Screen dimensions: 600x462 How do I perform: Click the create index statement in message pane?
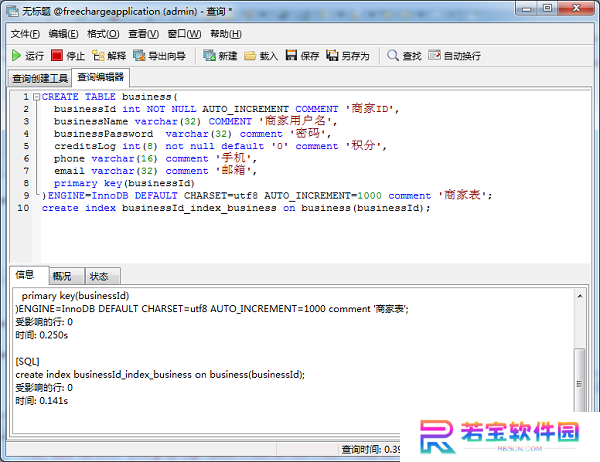pyautogui.click(x=160, y=374)
